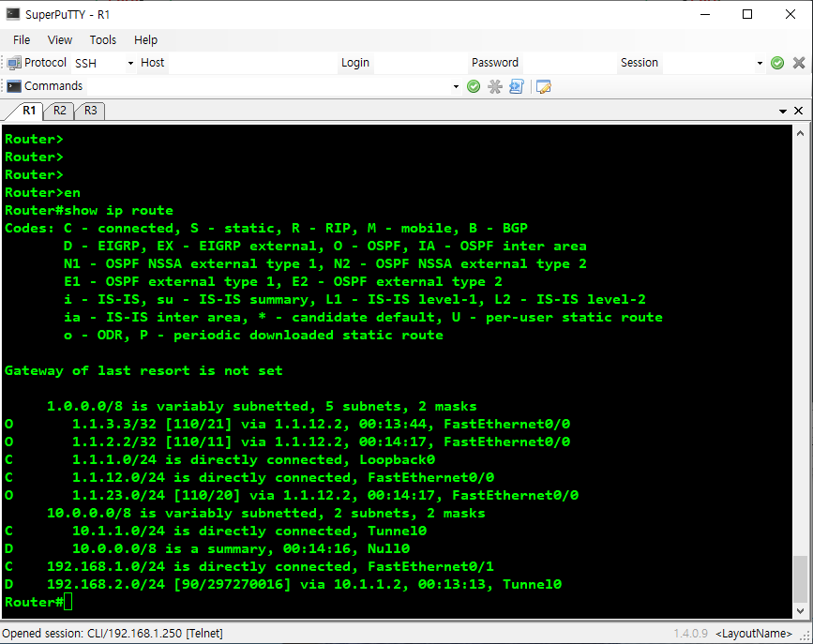The height and width of the screenshot is (644, 813).
Task: Click the Protocol monitor icon
Action: (14, 63)
